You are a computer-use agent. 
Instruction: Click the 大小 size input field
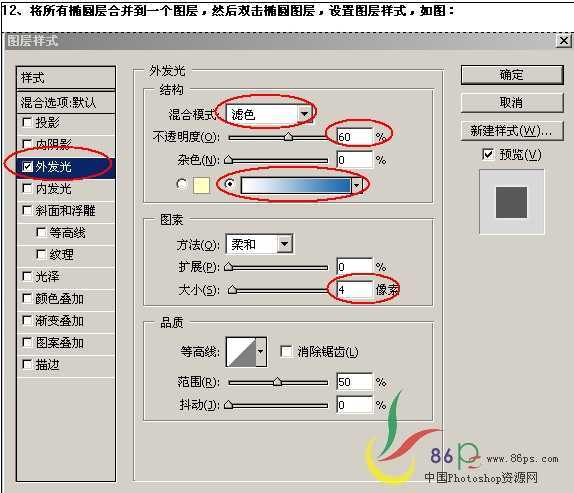pos(354,290)
